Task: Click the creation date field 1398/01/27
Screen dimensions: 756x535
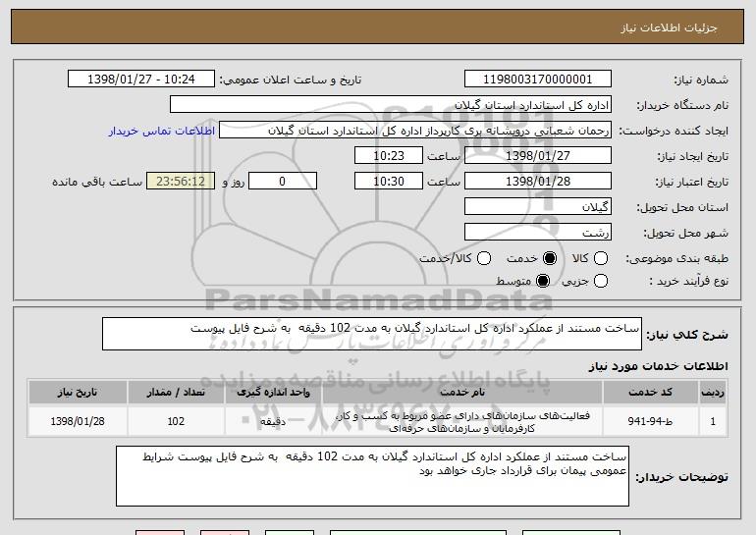Action: click(x=538, y=156)
